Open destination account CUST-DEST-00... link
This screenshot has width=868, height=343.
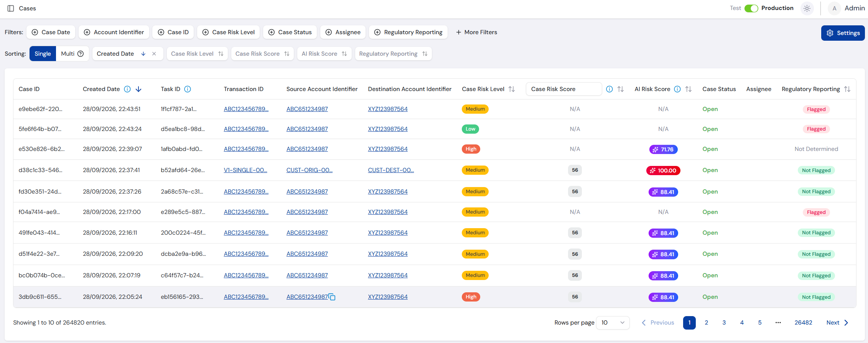(x=391, y=170)
